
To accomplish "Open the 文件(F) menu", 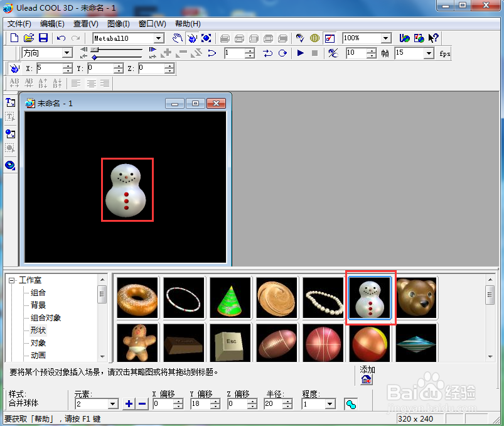I will (19, 24).
